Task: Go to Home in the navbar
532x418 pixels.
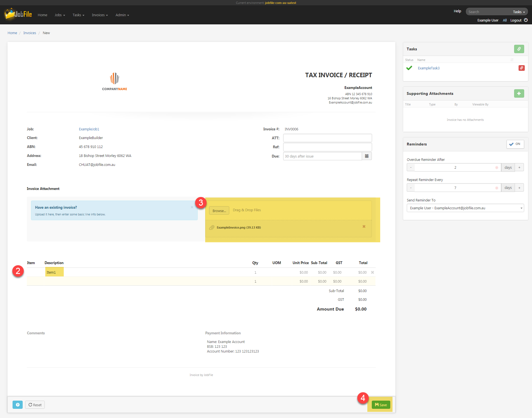Action: tap(42, 15)
